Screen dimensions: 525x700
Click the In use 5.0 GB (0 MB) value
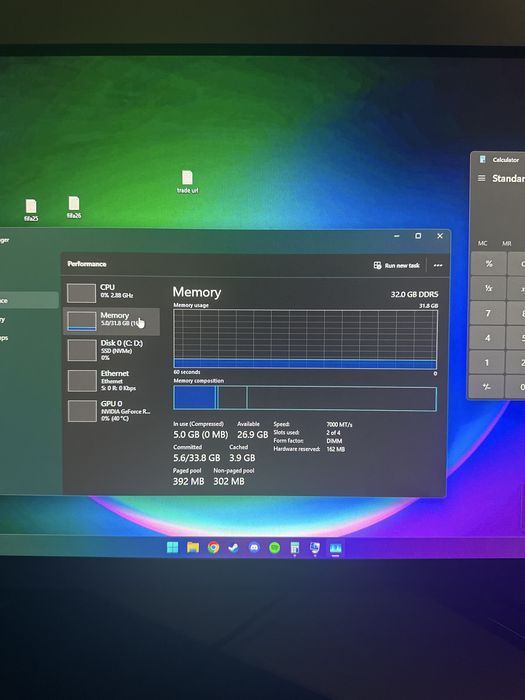coord(200,434)
